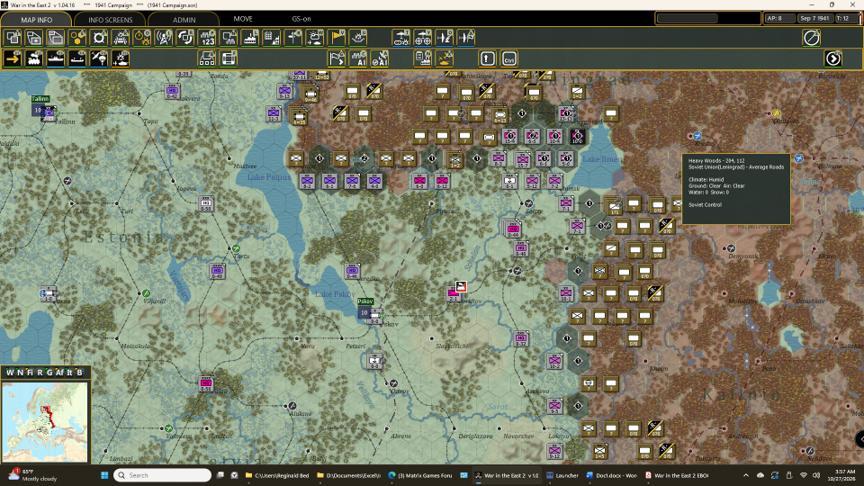Viewport: 864px width, 486px height.
Task: Toggle the N filter in minimap bar
Action: pos(20,372)
